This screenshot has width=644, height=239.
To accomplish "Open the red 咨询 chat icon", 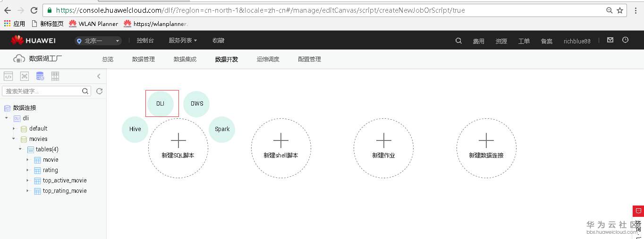I will click(638, 211).
